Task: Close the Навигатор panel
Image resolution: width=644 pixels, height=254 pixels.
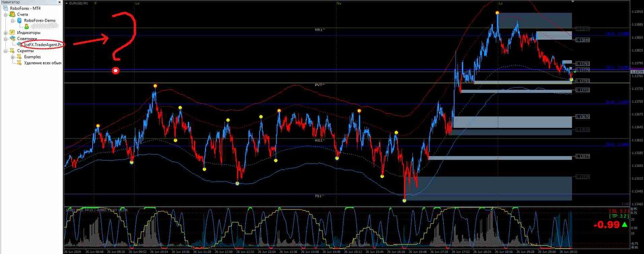Action: [60, 2]
